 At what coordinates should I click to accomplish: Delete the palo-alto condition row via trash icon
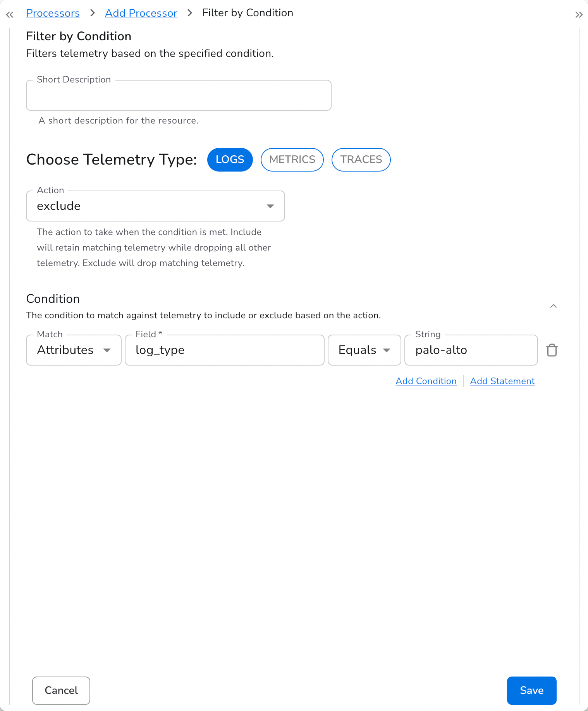[x=552, y=350]
